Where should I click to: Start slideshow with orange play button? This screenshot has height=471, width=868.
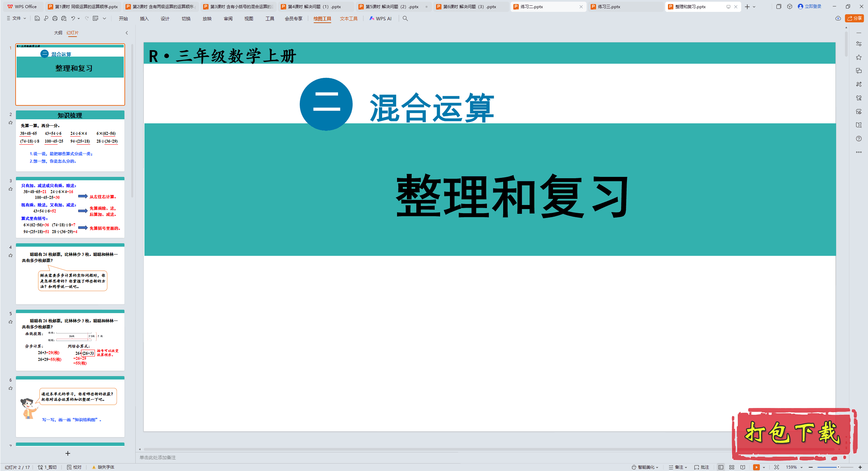pos(756,467)
